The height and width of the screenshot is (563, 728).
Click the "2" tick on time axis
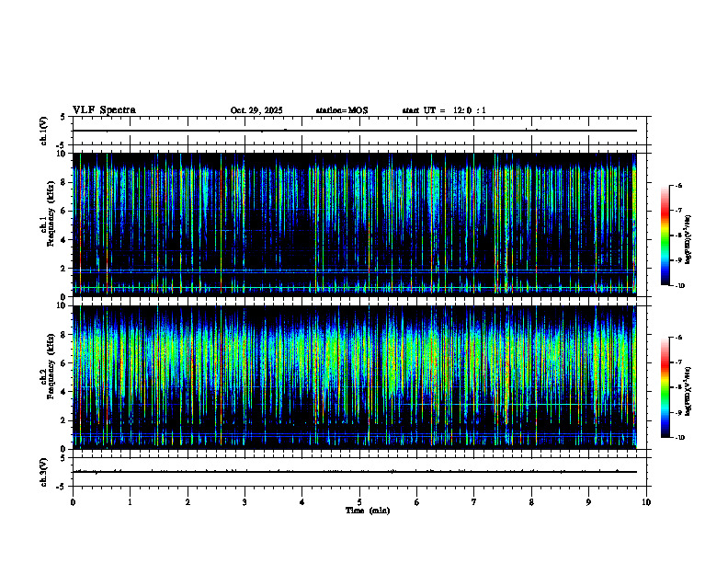tap(188, 502)
